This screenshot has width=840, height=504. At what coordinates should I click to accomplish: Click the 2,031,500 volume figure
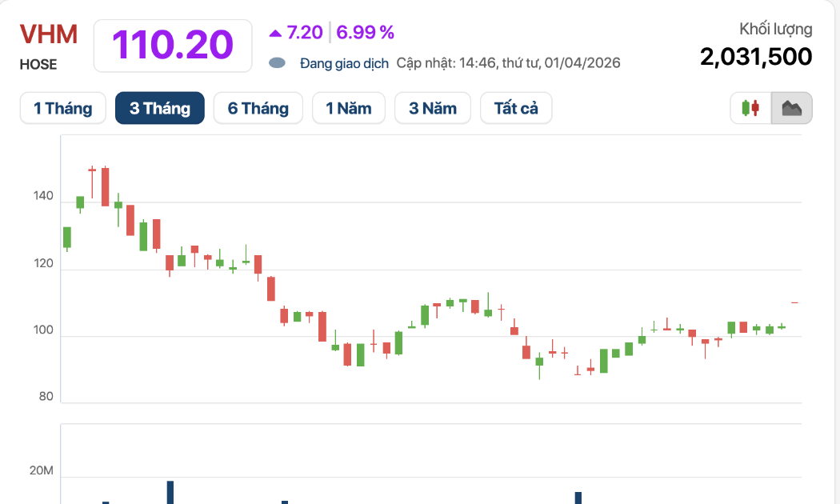pyautogui.click(x=756, y=57)
